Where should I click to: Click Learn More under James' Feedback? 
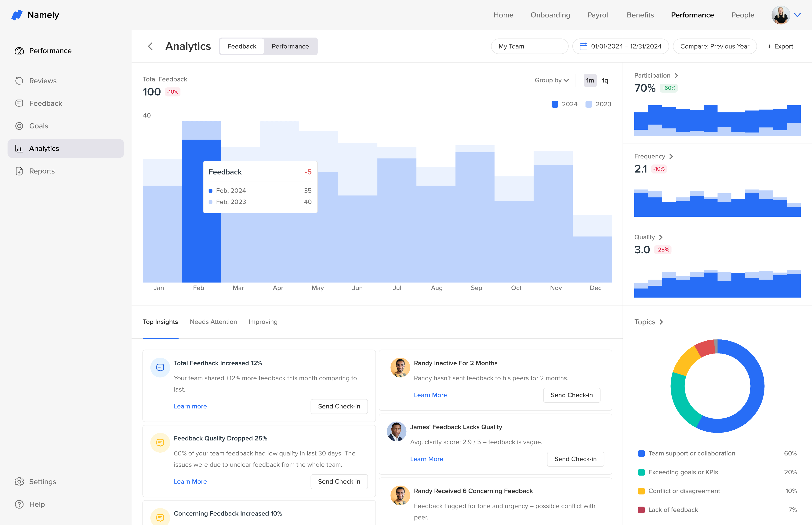coord(426,459)
